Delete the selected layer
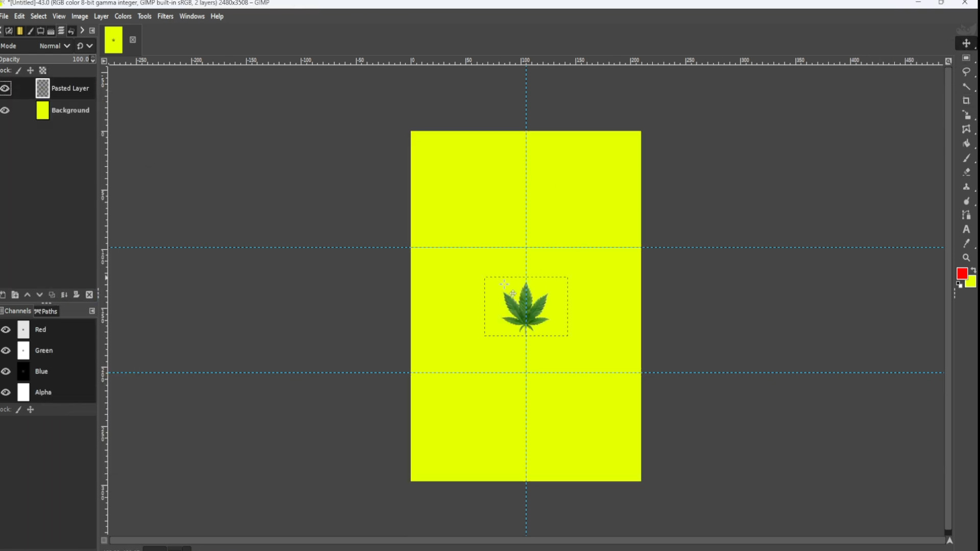The image size is (980, 551). click(89, 295)
